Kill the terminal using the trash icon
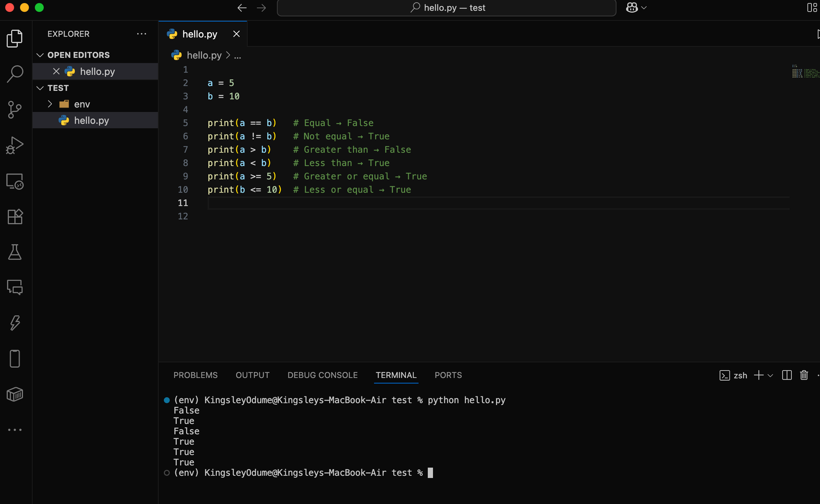820x504 pixels. [803, 375]
